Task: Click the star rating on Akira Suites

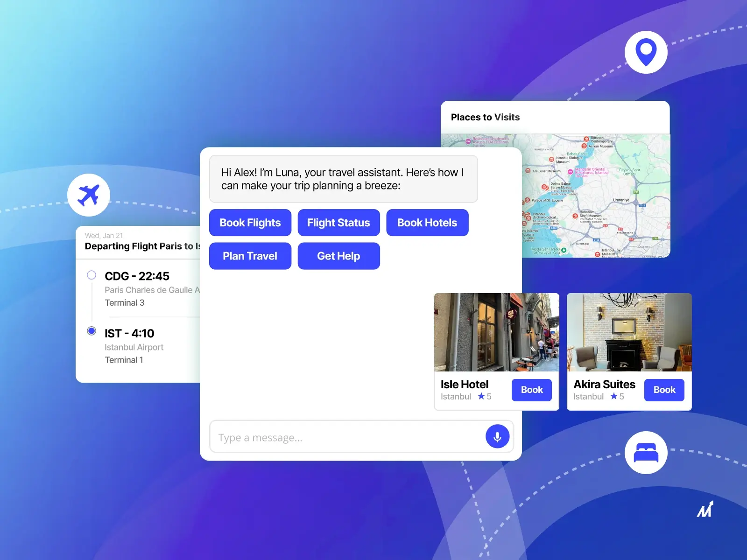Action: click(617, 396)
